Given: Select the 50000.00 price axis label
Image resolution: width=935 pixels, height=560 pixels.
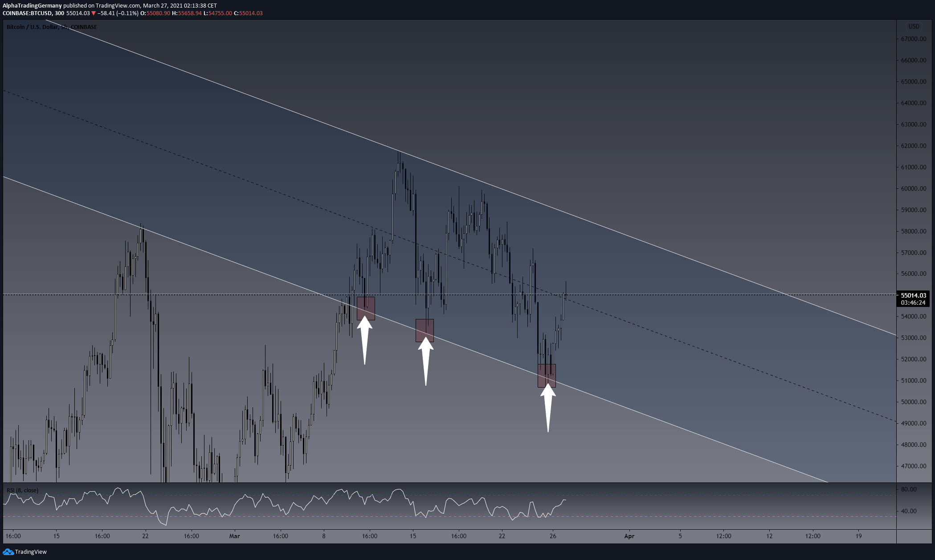Looking at the screenshot, I should [x=914, y=402].
